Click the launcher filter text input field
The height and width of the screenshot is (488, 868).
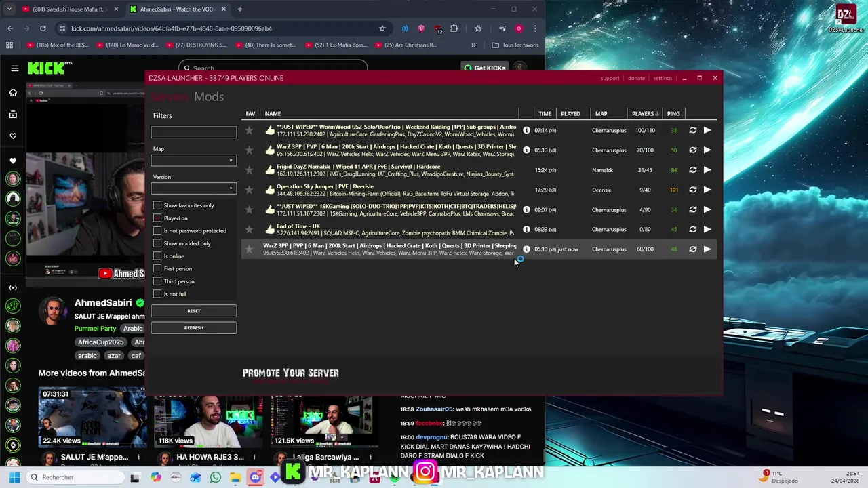(193, 132)
